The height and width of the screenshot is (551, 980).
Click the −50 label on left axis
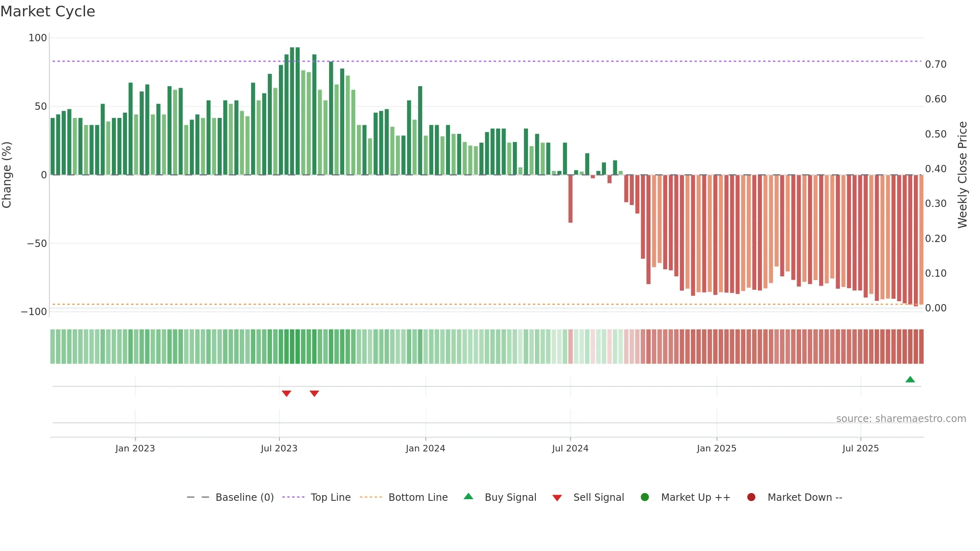[x=37, y=244]
